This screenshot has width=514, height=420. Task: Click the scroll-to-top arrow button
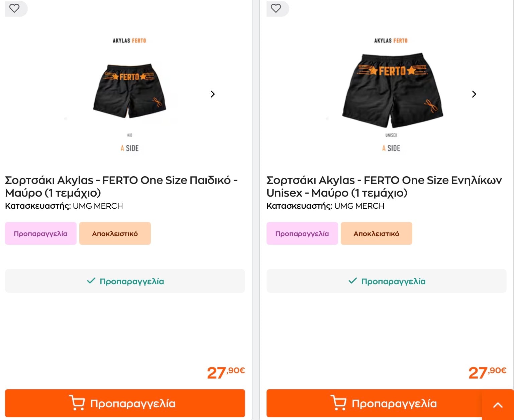coord(498,405)
